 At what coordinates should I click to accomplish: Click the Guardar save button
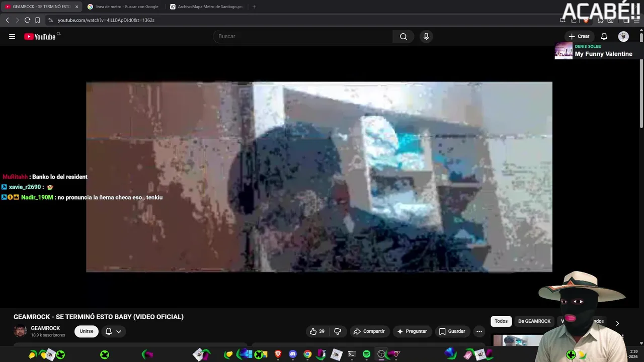452,331
